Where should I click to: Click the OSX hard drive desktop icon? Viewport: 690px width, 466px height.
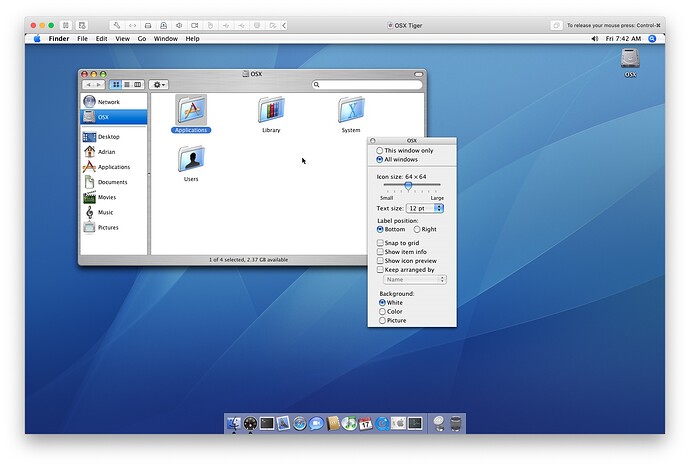pos(630,59)
